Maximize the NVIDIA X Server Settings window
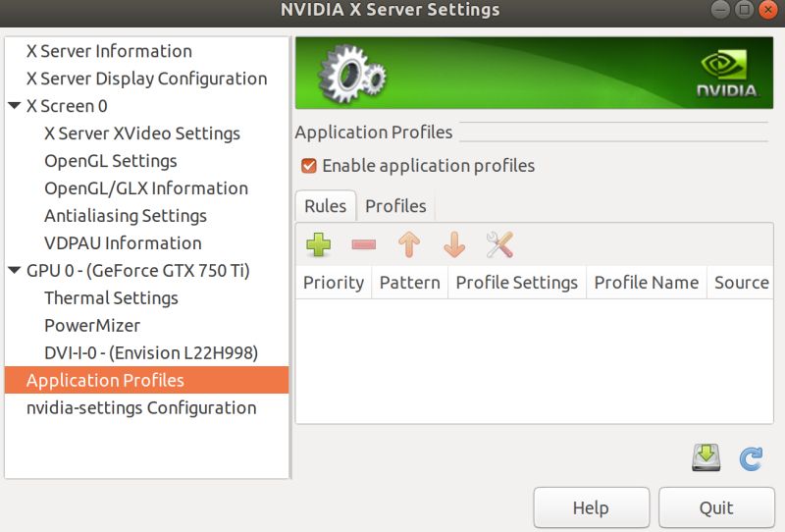This screenshot has width=785, height=532. (745, 10)
